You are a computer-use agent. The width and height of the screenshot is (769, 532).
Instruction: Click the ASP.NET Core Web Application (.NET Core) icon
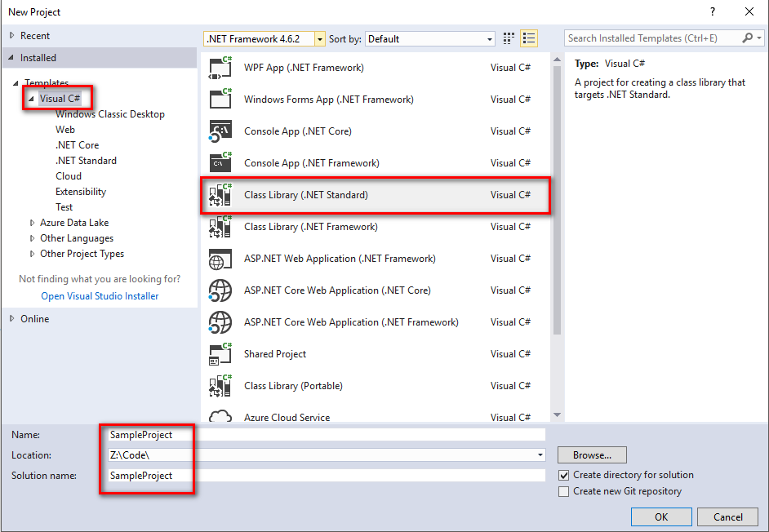point(220,290)
